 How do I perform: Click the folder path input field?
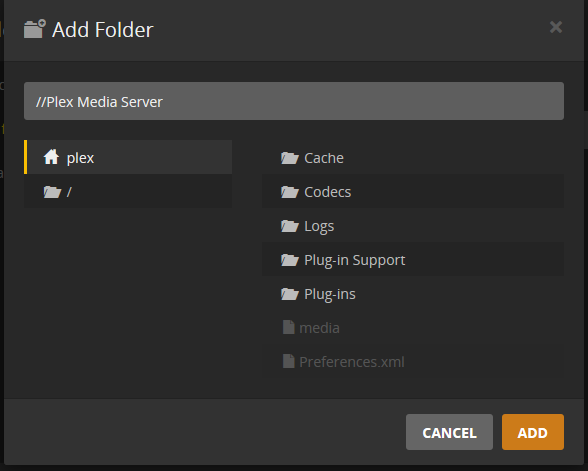[294, 101]
